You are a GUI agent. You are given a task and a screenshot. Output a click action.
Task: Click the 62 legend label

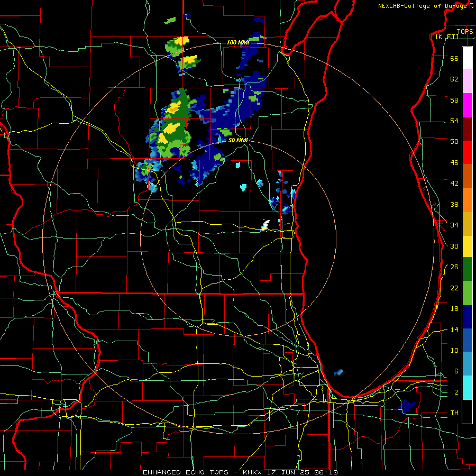[454, 79]
